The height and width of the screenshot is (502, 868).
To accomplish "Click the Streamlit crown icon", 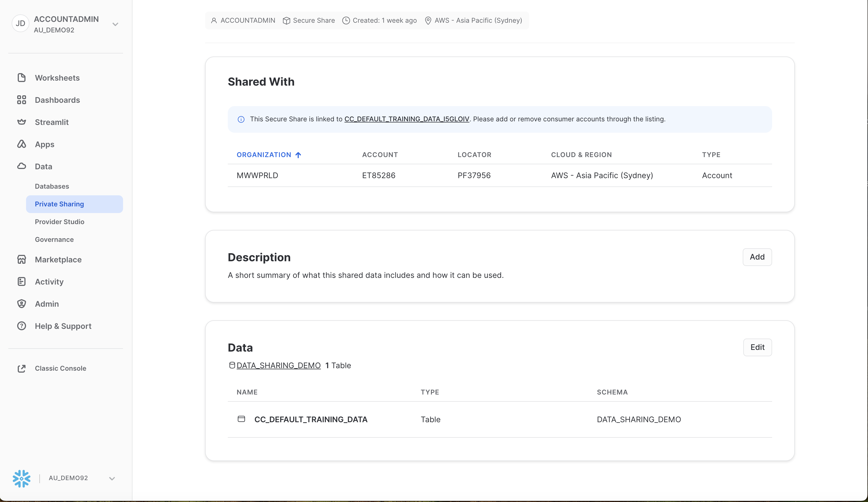I will tap(21, 122).
